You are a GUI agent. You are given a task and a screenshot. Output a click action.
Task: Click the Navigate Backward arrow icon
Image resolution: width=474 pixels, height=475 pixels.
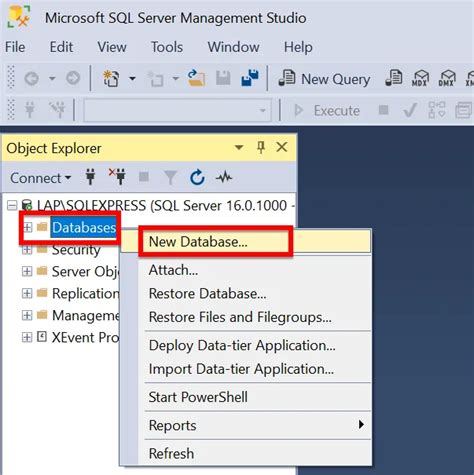(x=31, y=79)
